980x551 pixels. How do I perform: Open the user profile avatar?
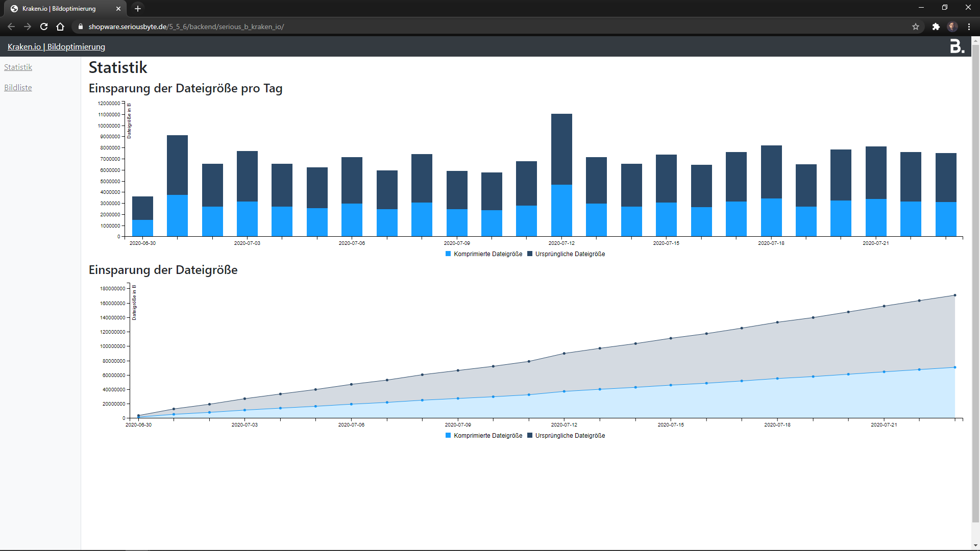(x=952, y=27)
